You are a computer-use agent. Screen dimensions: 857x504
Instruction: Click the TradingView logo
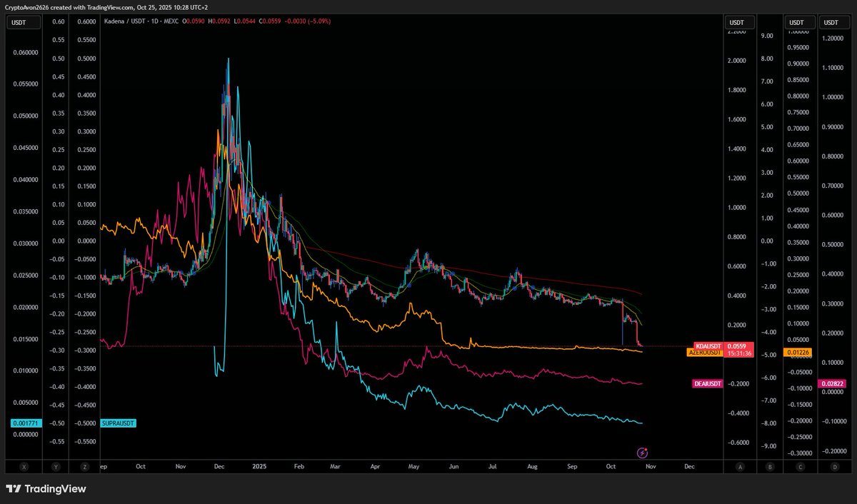(46, 489)
